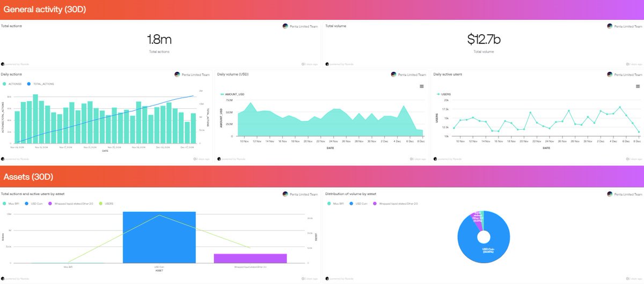Click the clock refresh icon on Total volume card
644x284 pixels.
tap(627, 64)
